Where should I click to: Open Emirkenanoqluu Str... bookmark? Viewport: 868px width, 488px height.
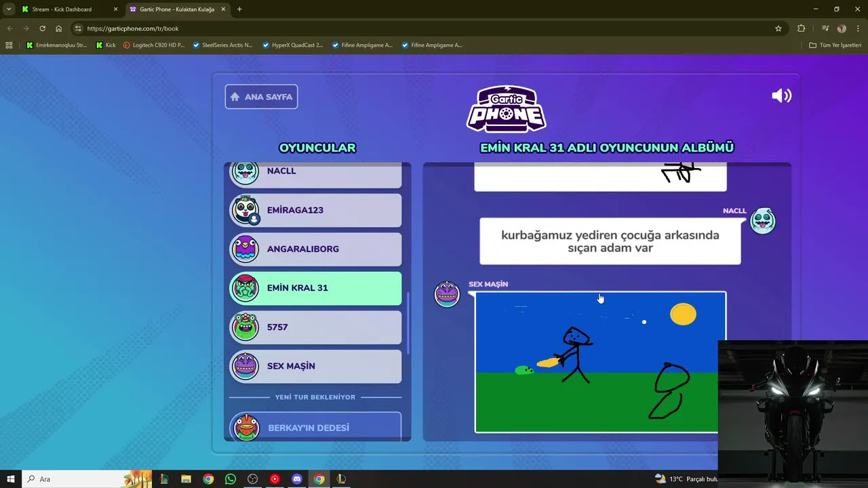57,45
